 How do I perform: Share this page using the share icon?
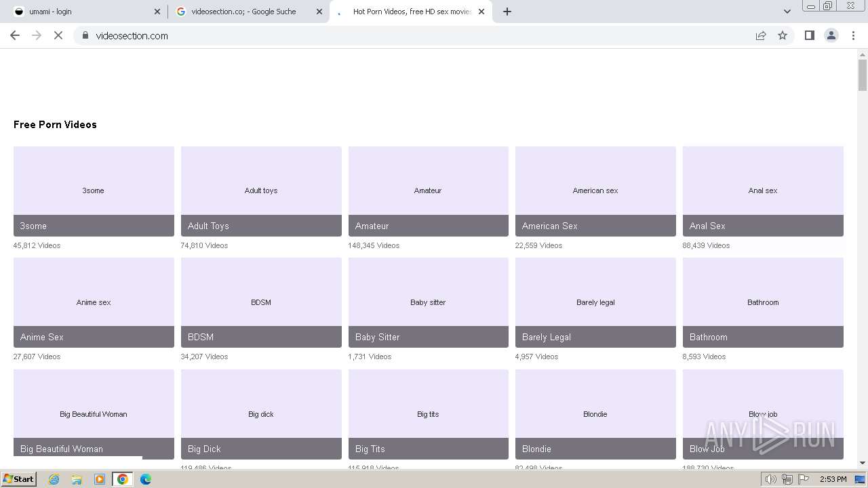761,35
